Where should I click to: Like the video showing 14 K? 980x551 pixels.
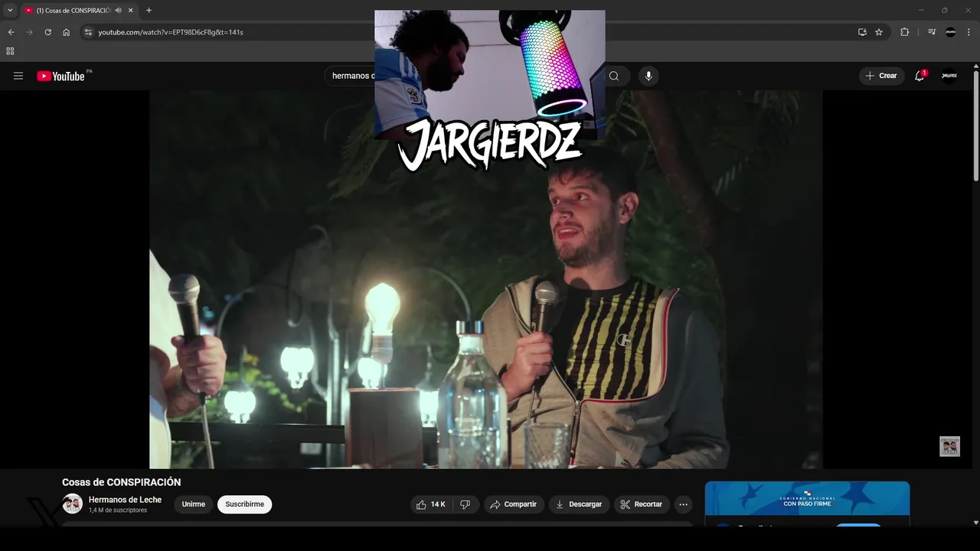tap(430, 504)
